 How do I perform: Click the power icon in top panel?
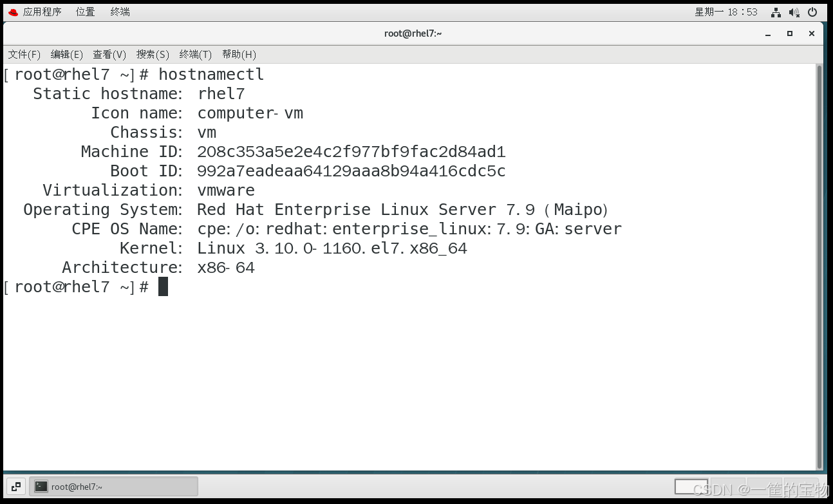(x=812, y=12)
